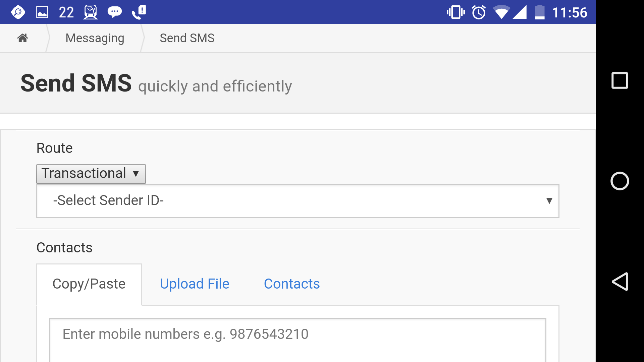Tap the screenshot/image notification icon

point(41,12)
